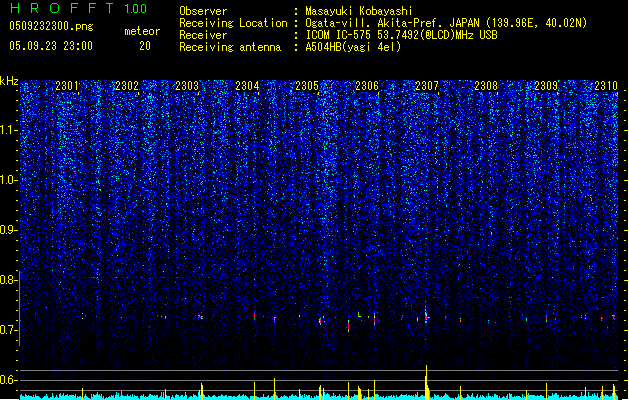Click the Observer label

[x=203, y=11]
